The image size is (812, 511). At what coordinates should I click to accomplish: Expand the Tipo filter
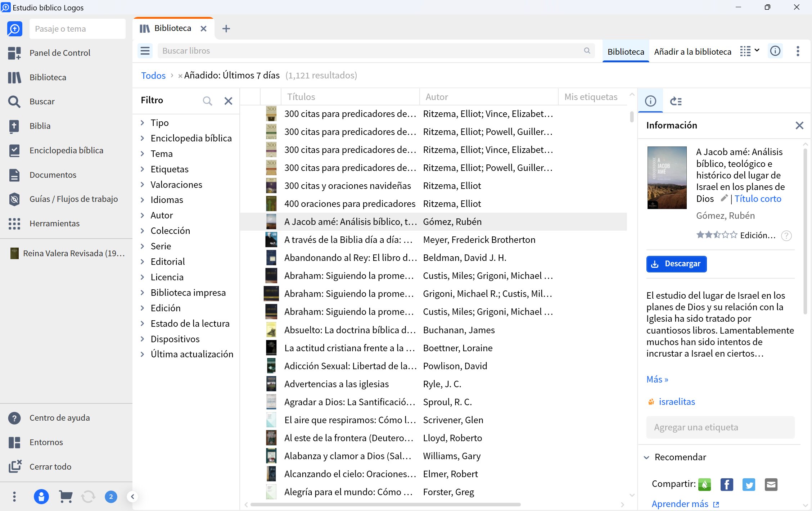[x=143, y=123]
